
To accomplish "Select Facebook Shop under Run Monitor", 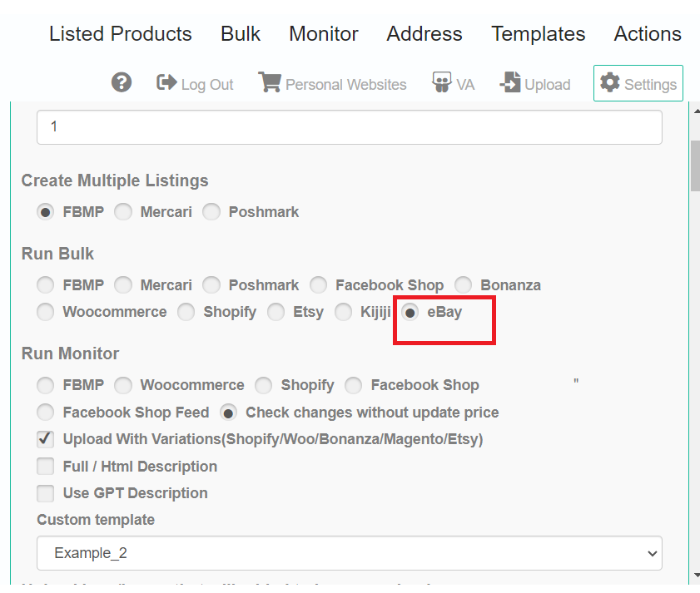I will pyautogui.click(x=353, y=385).
